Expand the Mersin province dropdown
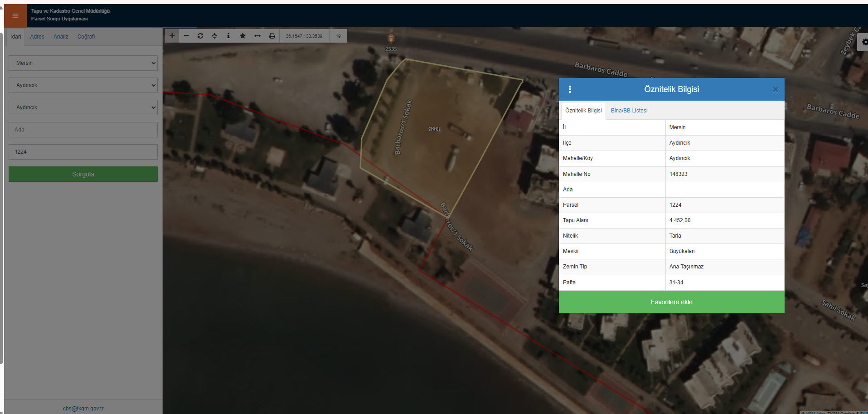The width and height of the screenshot is (868, 414). point(83,63)
